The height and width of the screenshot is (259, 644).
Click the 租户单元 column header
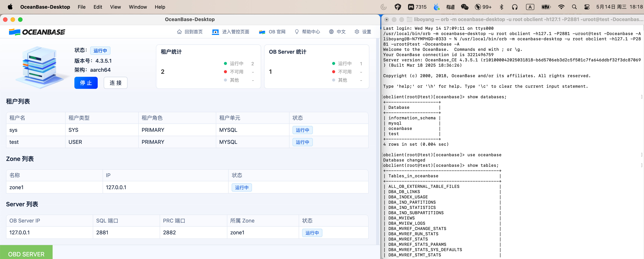pyautogui.click(x=252, y=118)
